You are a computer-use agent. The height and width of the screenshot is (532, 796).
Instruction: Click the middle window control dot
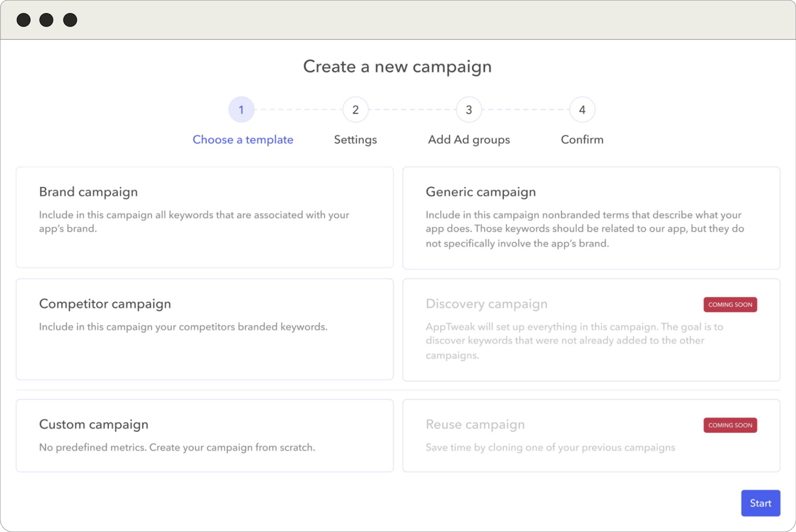pos(46,20)
